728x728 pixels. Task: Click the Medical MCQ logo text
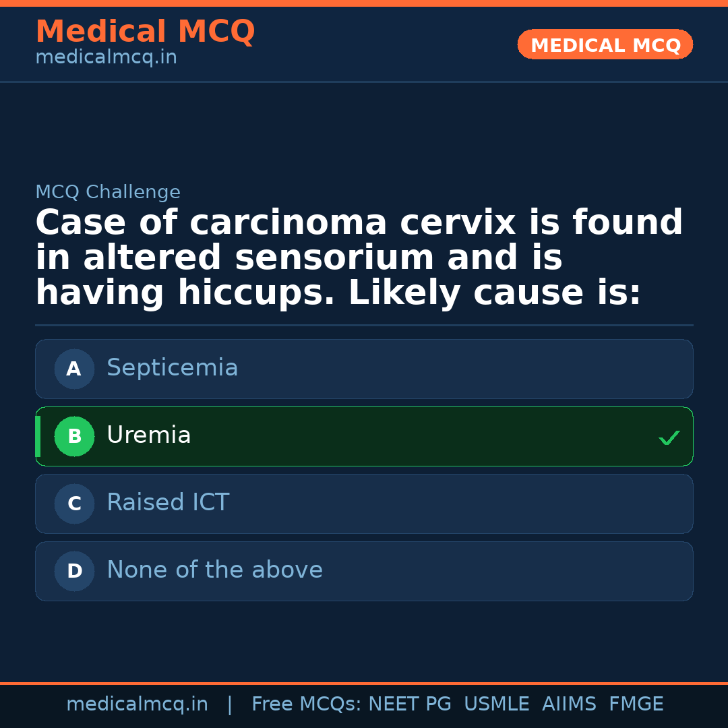(145, 32)
